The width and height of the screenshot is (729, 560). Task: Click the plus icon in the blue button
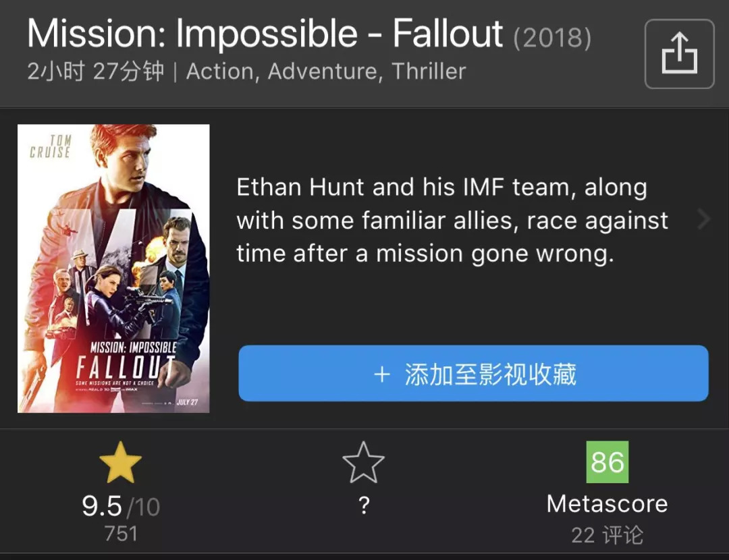382,374
